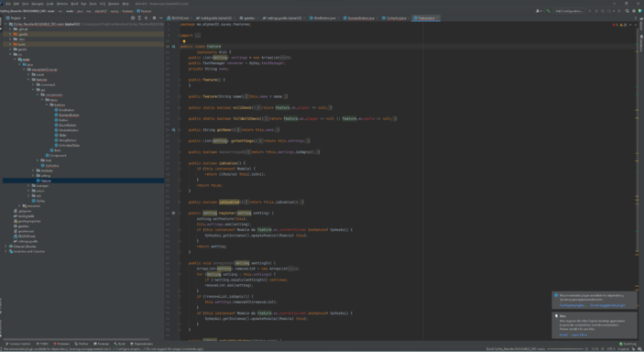Expand the build folder in project tree
Screen dimensions: 644x352
(x=10, y=44)
